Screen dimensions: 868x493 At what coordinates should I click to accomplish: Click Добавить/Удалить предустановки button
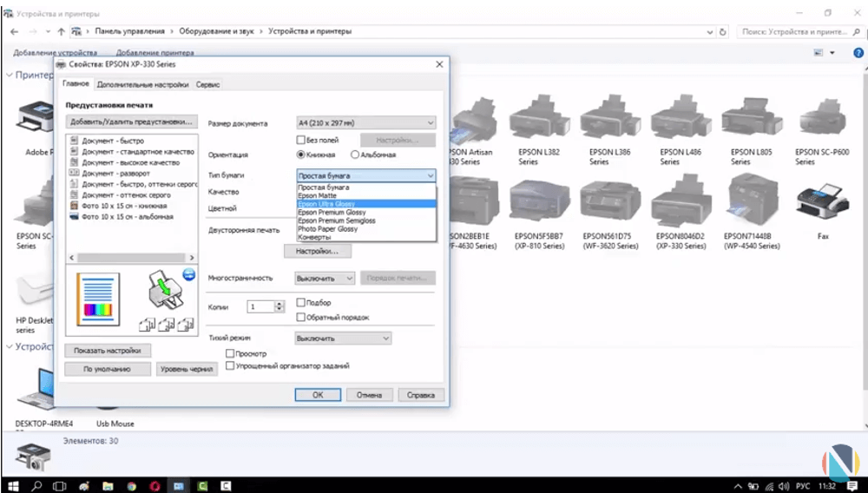tap(131, 122)
